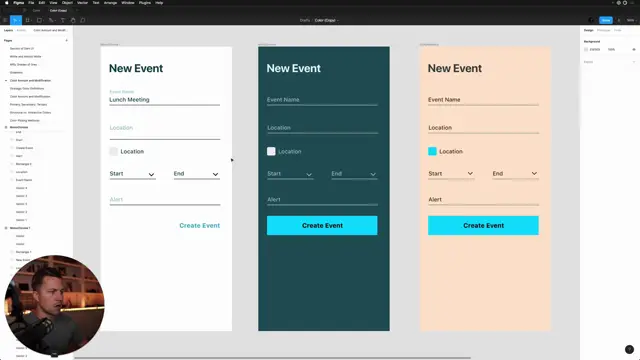
Task: Open Start dropdown in dark teal frame
Action: pyautogui.click(x=290, y=174)
